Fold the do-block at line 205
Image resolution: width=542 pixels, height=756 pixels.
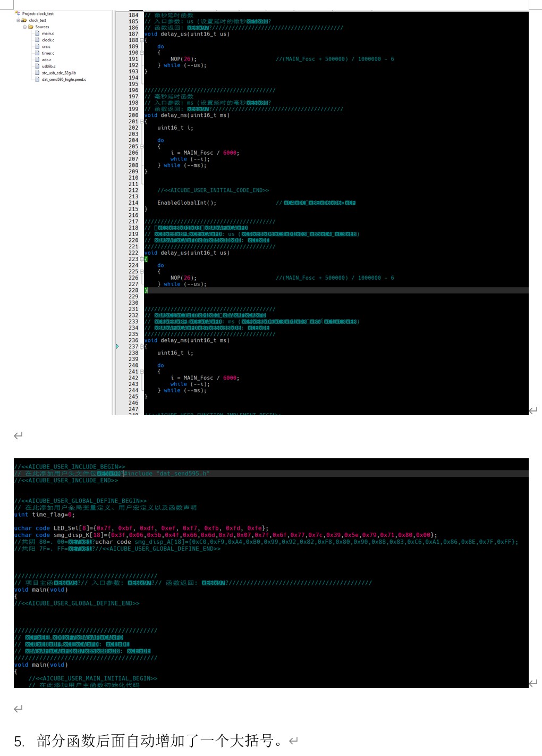[142, 147]
